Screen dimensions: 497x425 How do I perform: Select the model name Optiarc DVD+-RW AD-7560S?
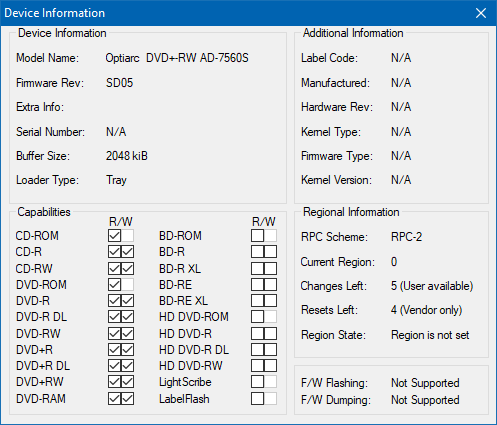click(x=177, y=58)
